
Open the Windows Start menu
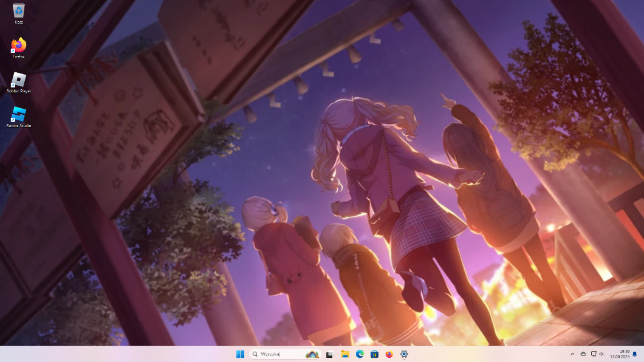[240, 354]
